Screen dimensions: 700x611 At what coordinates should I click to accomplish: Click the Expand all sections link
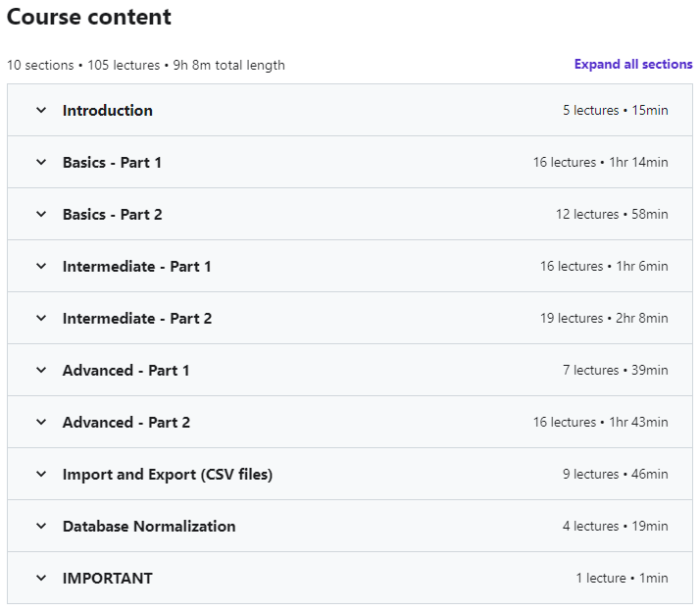(x=633, y=65)
